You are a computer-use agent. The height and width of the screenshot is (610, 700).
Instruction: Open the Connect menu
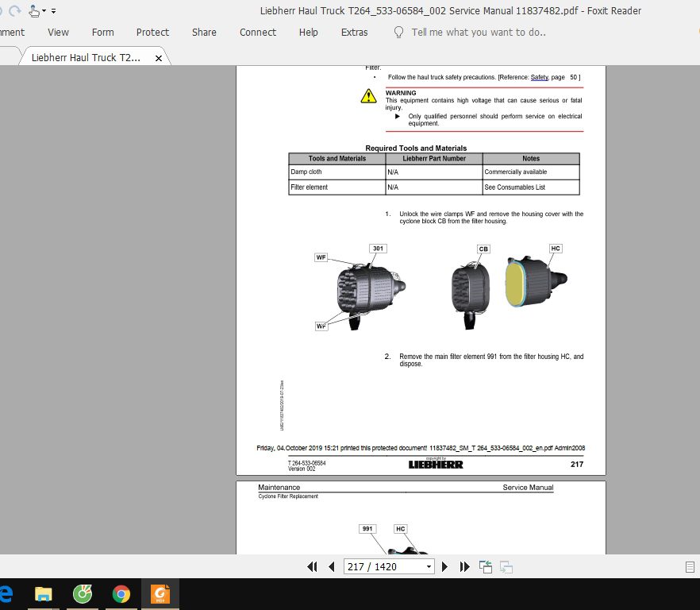coord(257,33)
